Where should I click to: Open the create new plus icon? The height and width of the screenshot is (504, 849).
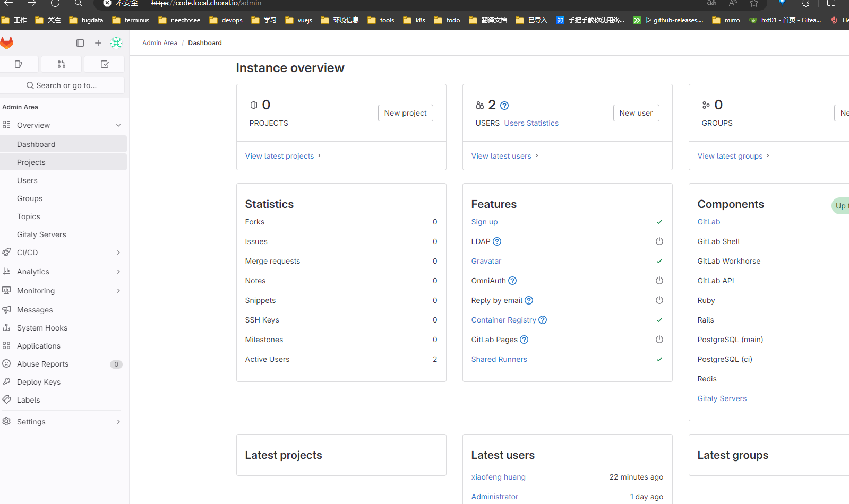(98, 43)
